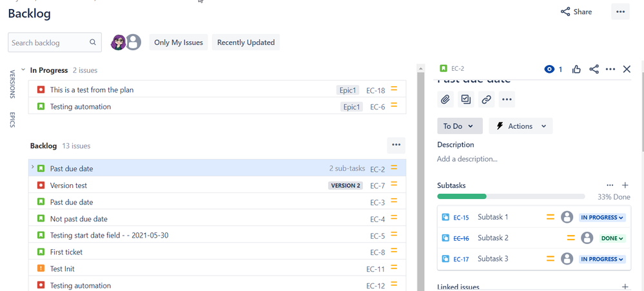Click the thumbs-up vote icon
The width and height of the screenshot is (644, 291).
point(576,70)
